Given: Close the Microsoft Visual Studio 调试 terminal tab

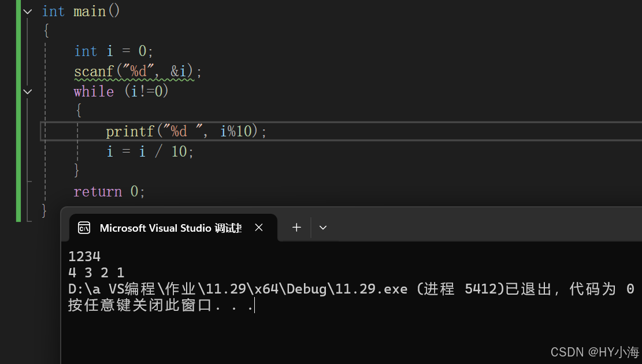Looking at the screenshot, I should click(x=258, y=227).
